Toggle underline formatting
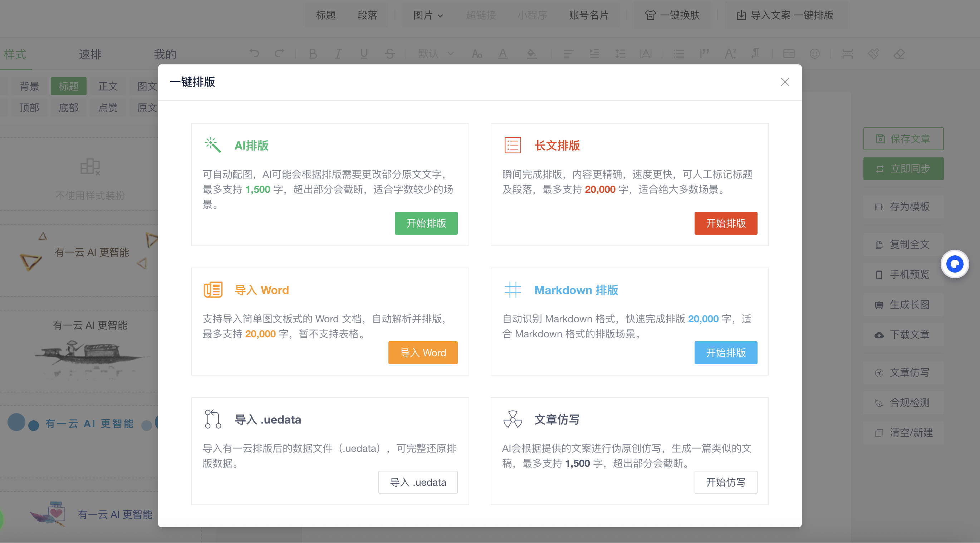 [x=364, y=54]
